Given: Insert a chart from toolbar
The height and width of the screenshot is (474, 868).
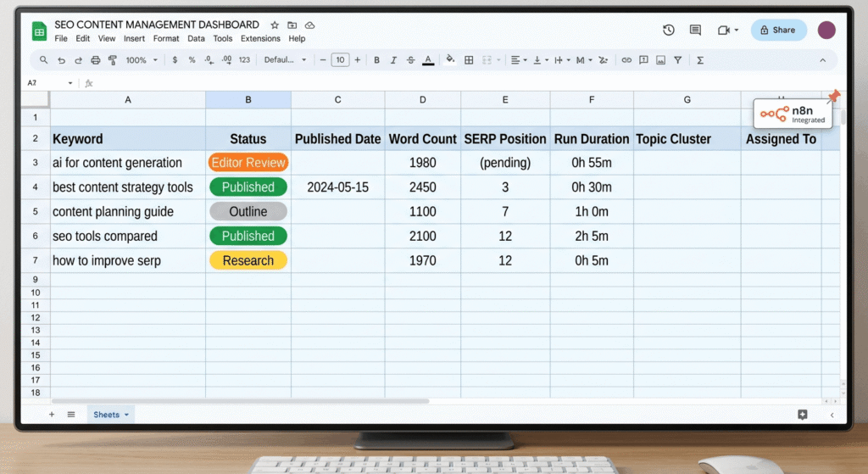Looking at the screenshot, I should tap(660, 60).
